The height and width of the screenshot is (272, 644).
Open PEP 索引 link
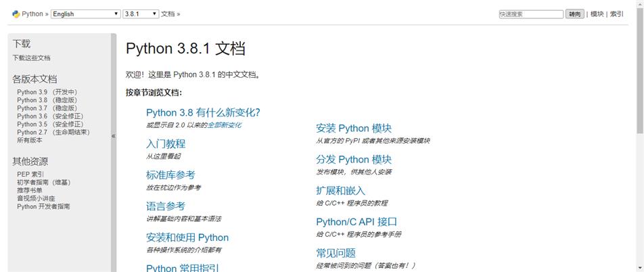[x=30, y=174]
